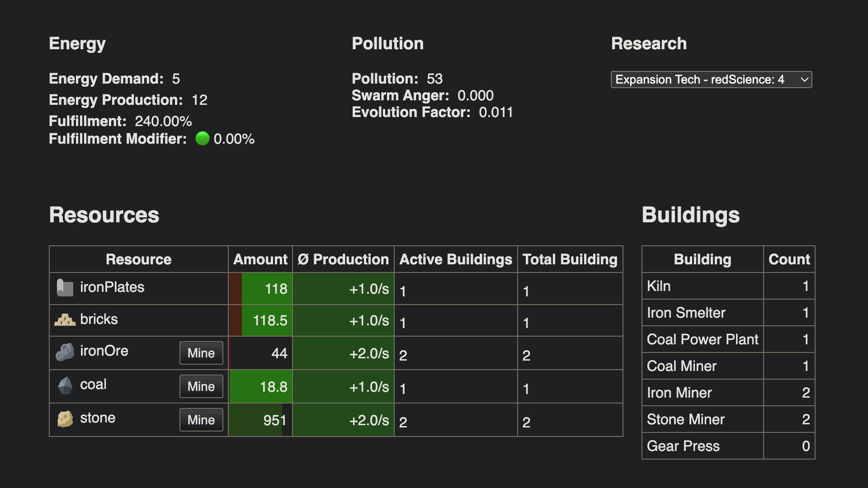Click the stone resource icon
Screen dimensions: 868x488
[65, 418]
